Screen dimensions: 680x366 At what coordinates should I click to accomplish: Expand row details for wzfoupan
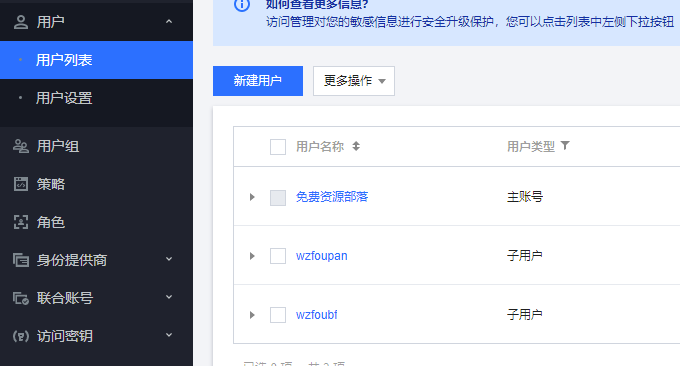tap(252, 256)
